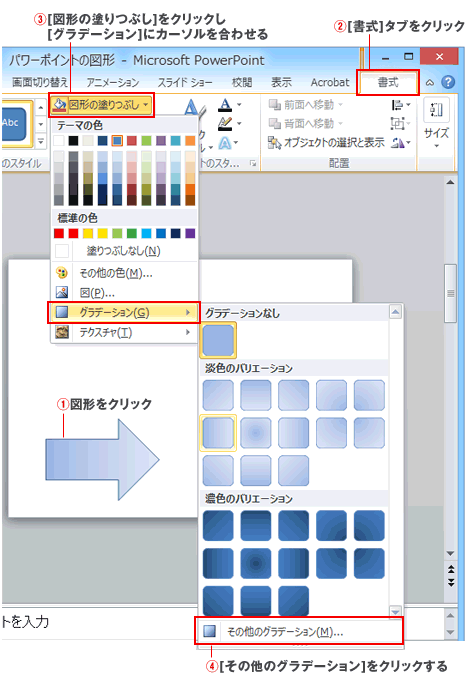Click 背面へ移動 send backward button

[x=306, y=124]
